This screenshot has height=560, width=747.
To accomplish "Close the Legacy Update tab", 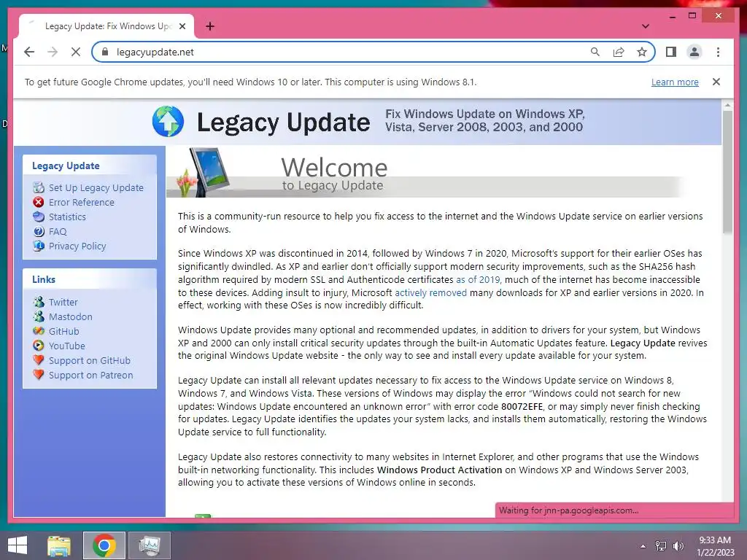I will point(182,26).
